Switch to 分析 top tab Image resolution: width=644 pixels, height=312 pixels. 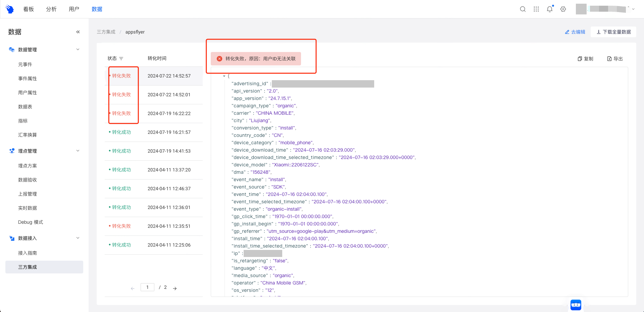coord(51,9)
